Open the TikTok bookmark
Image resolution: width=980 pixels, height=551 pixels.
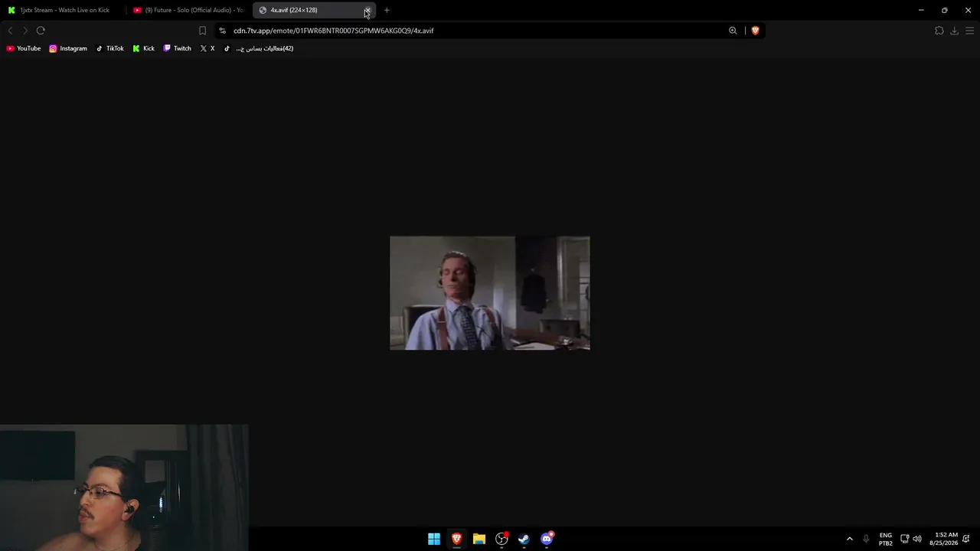[109, 48]
